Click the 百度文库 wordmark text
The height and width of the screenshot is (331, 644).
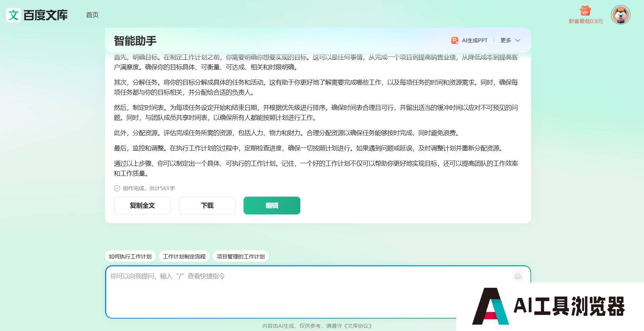tap(45, 15)
